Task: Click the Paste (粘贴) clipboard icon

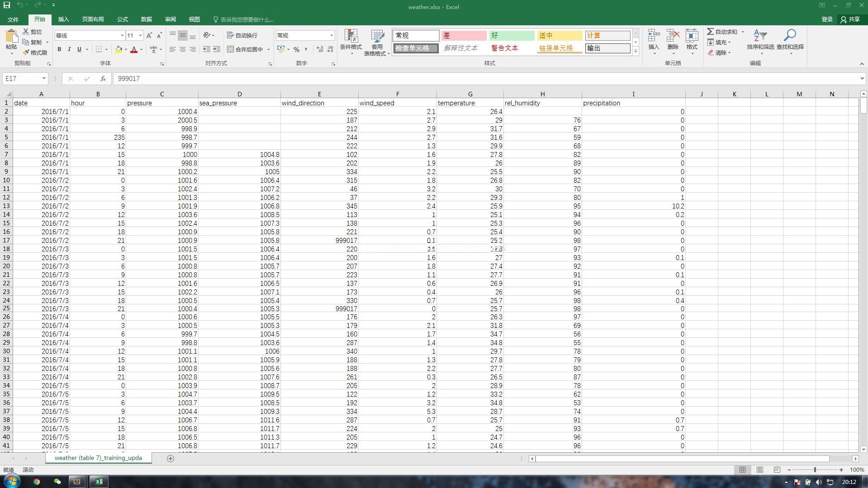Action: pos(11,36)
